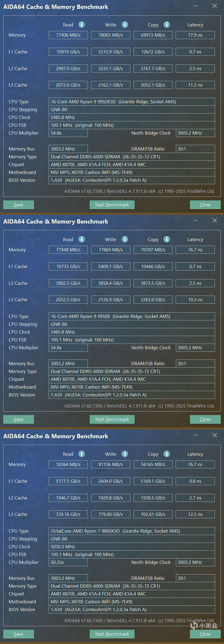Screen dimensions: 224x644
Task: Click the CPU Multiplier value 50.25x
Action: 68,562
